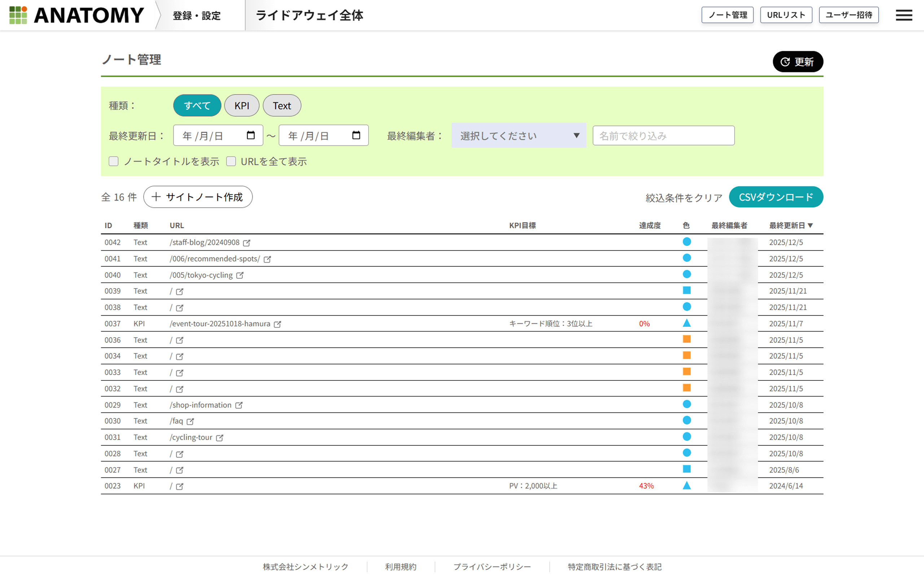Sort by 最終更新日 column arrow

click(x=810, y=225)
